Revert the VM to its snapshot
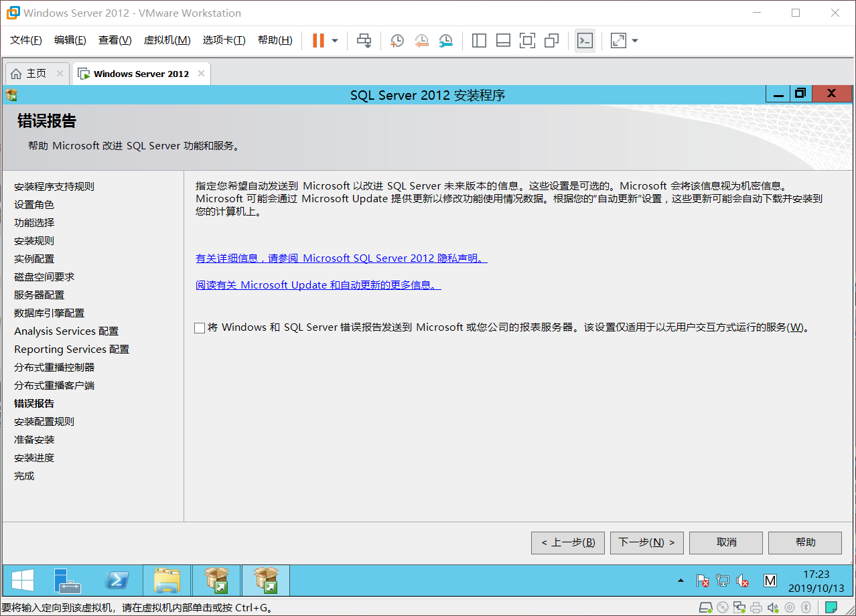Viewport: 856px width, 616px height. tap(421, 40)
